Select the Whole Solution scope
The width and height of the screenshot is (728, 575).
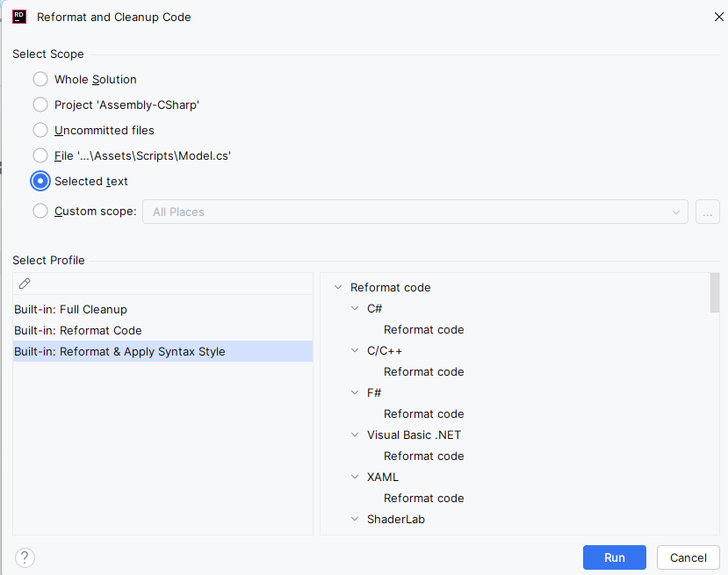40,79
